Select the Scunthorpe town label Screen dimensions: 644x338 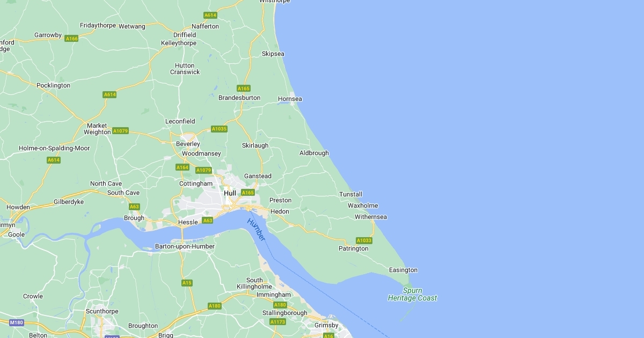102,312
